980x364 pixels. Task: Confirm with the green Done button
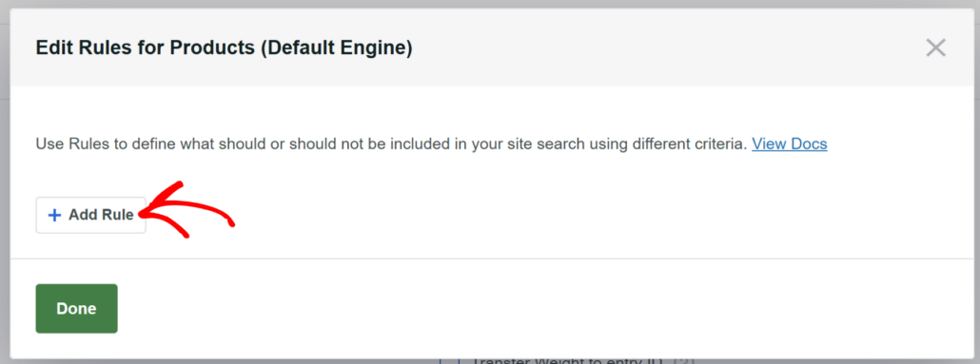coord(76,309)
